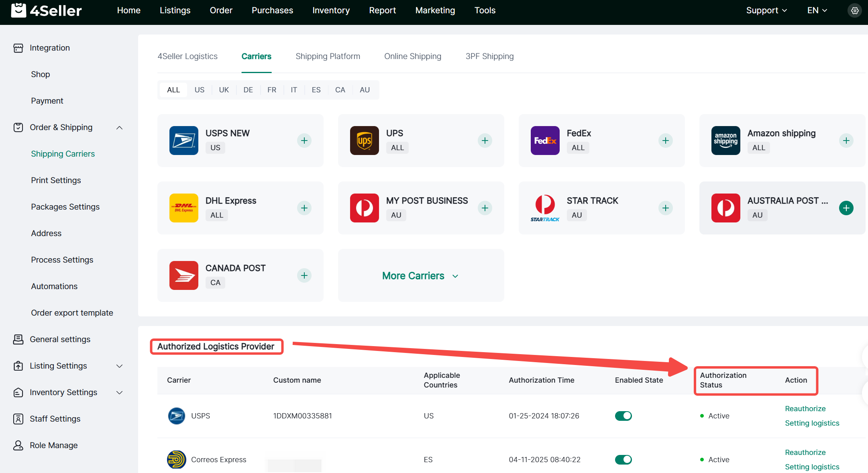Click the DHL Express logo icon
The image size is (868, 473).
pos(183,208)
